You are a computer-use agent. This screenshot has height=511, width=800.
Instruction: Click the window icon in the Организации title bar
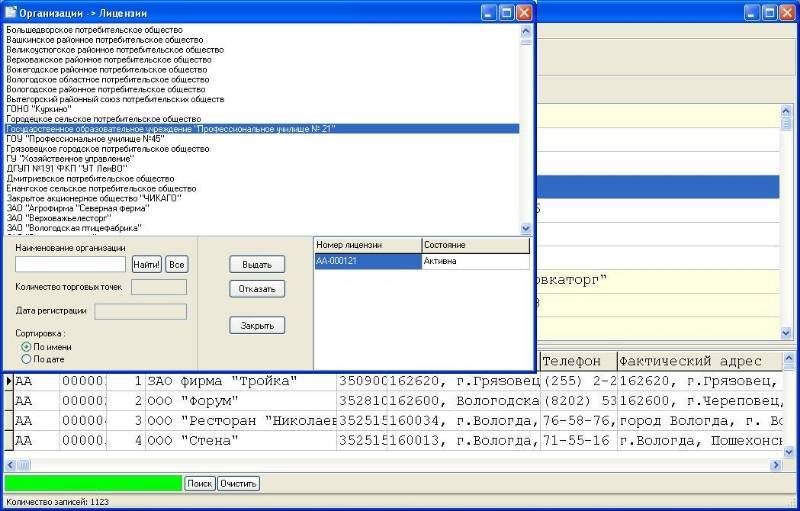[x=11, y=12]
